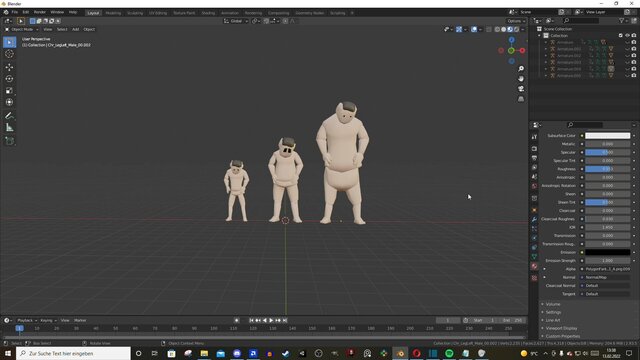This screenshot has height=360, width=640.
Task: Open the viewport Add menu
Action: click(76, 29)
